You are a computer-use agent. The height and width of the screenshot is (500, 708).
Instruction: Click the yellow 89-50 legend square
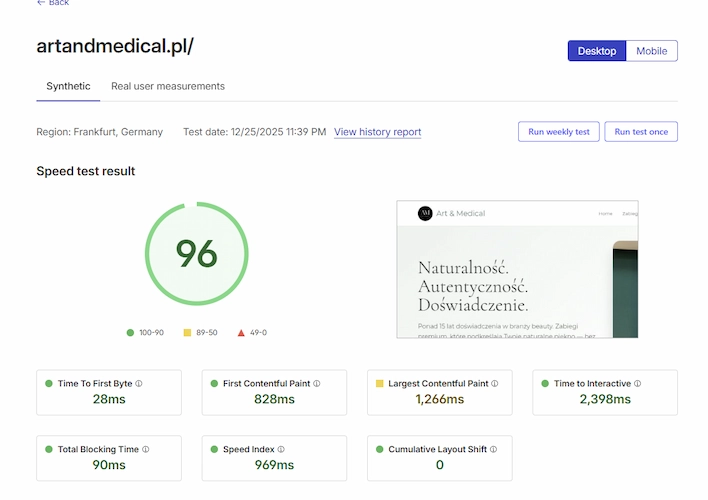(186, 332)
